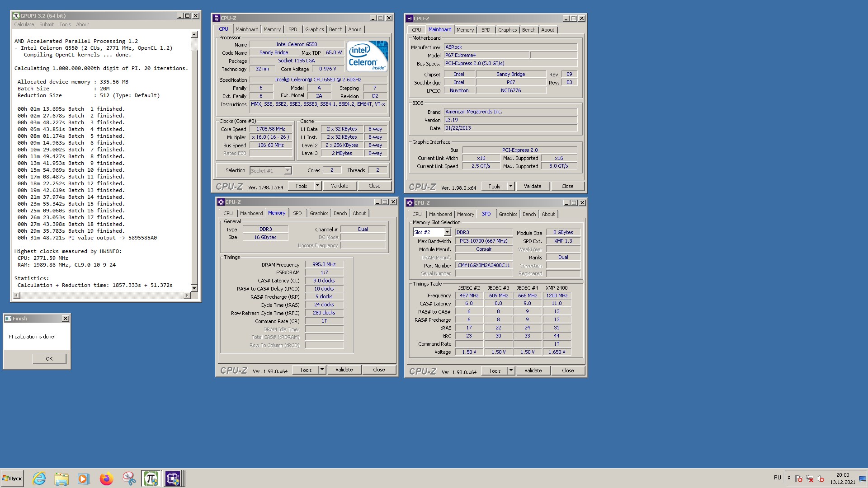The image size is (868, 488).
Task: Click the taskbar clock showing 20:00
Action: [843, 479]
